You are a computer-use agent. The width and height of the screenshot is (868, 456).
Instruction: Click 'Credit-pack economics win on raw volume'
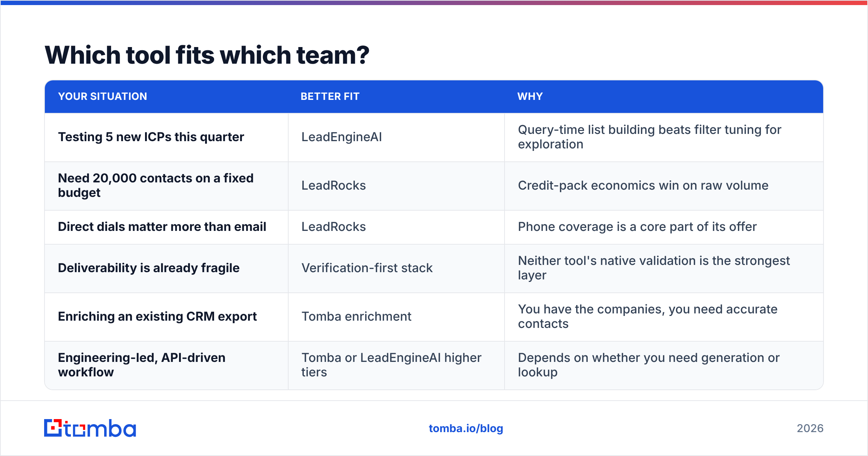[643, 185]
